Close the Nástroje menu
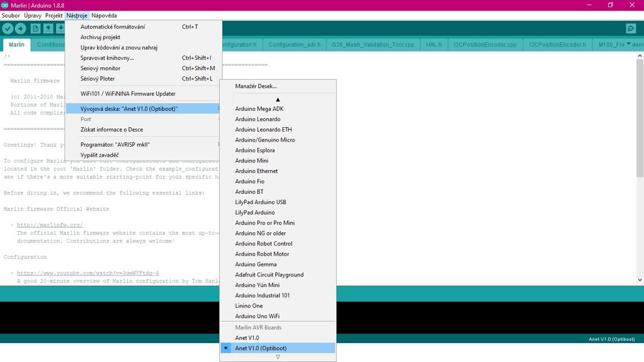 [77, 15]
